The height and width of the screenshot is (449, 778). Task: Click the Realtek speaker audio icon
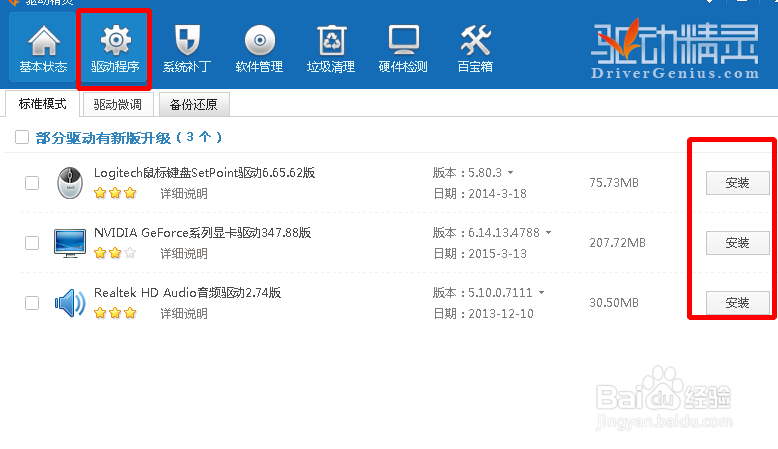click(70, 303)
